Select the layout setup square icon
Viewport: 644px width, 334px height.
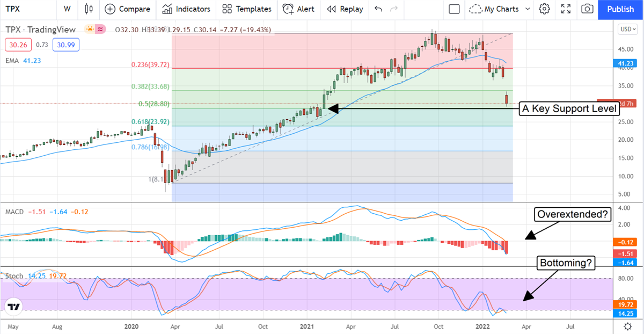[454, 9]
